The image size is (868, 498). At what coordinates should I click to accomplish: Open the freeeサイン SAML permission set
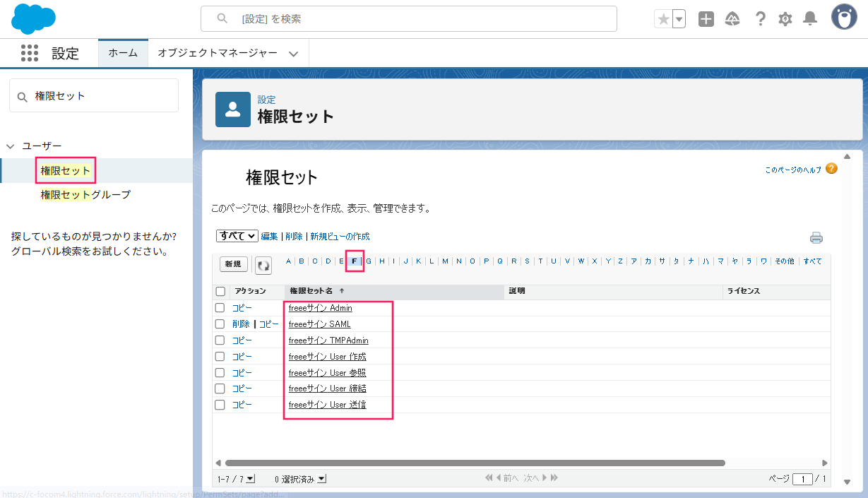(319, 324)
